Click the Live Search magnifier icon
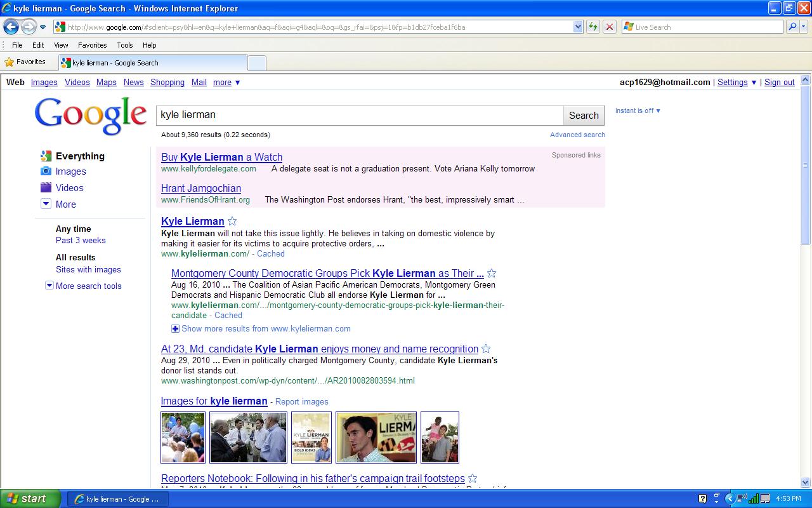The height and width of the screenshot is (508, 812). (x=792, y=27)
